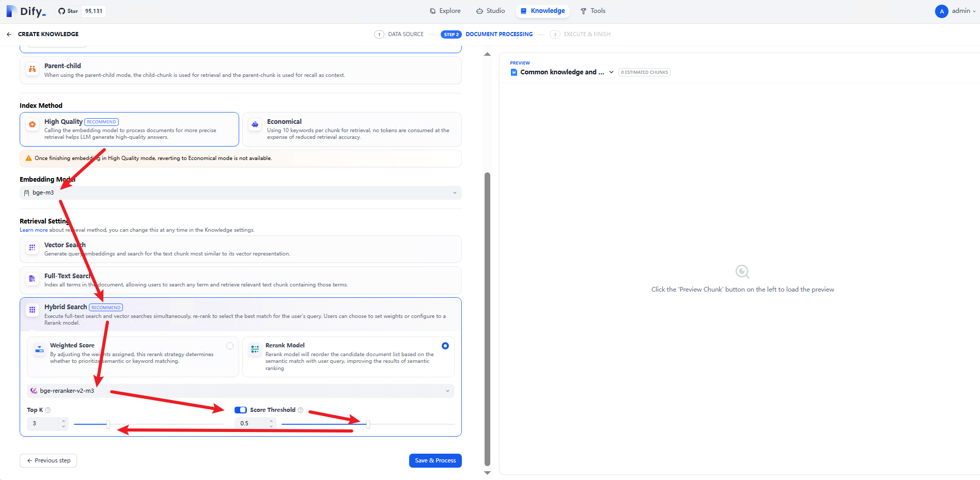Click the Previous step button

[x=48, y=460]
